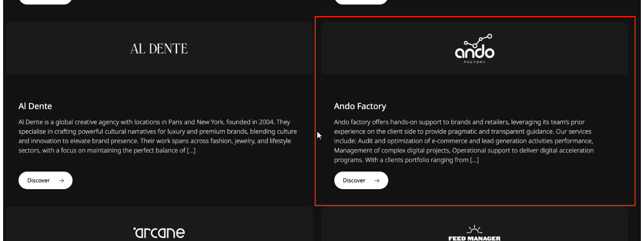Screen dimensions: 644x241
Task: Select the arcane agency card
Action: tap(159, 224)
